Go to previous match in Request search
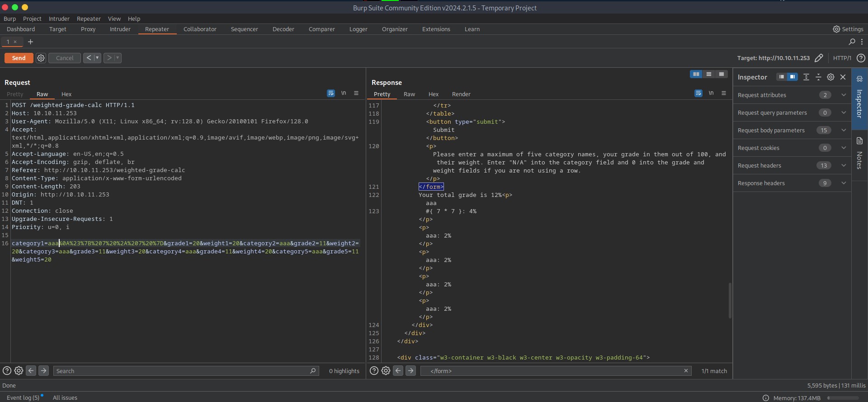 [x=31, y=371]
